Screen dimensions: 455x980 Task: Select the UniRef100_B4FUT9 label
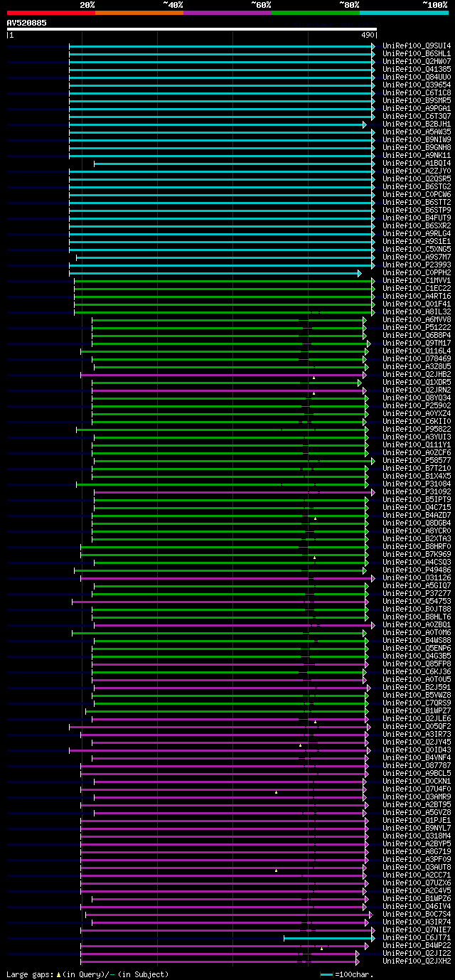click(417, 218)
